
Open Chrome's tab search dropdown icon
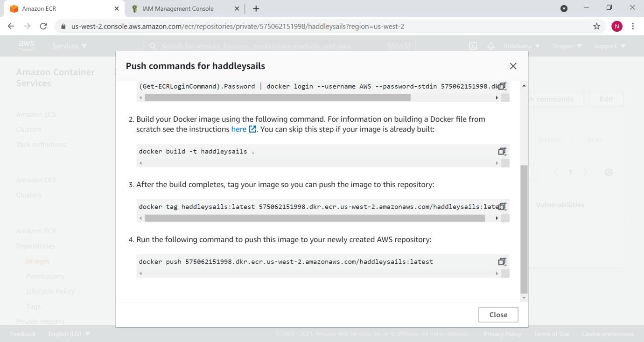pos(564,8)
